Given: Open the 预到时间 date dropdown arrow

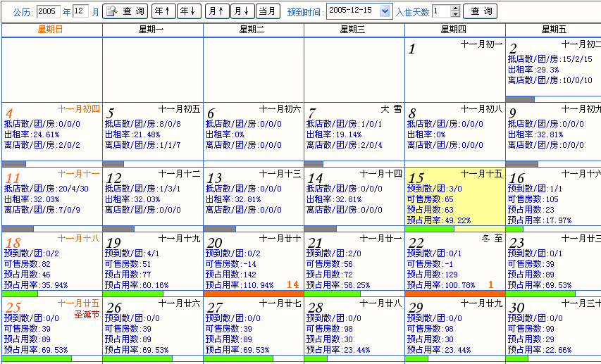Looking at the screenshot, I should (385, 11).
